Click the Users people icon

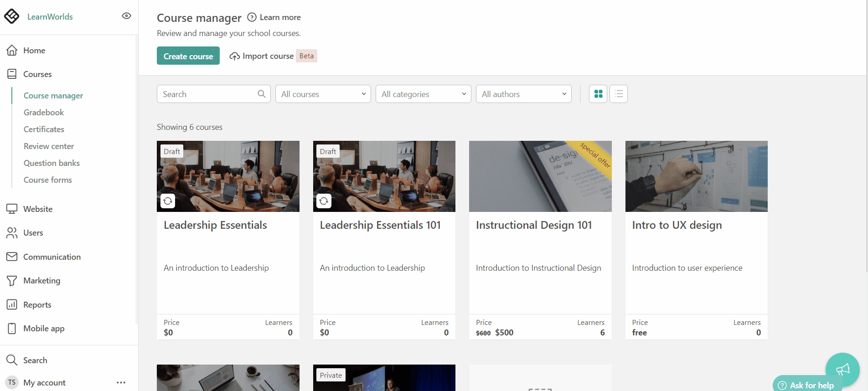[x=12, y=233]
